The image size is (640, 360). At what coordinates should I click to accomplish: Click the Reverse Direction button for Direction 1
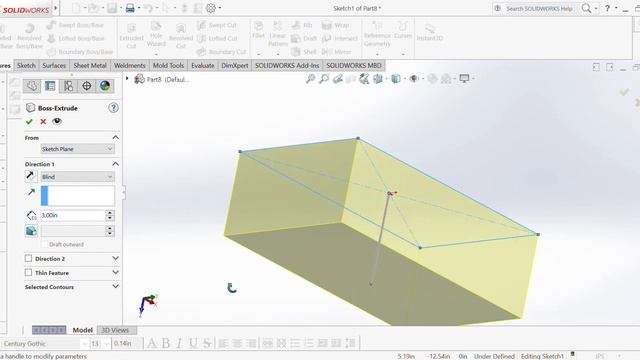[31, 176]
